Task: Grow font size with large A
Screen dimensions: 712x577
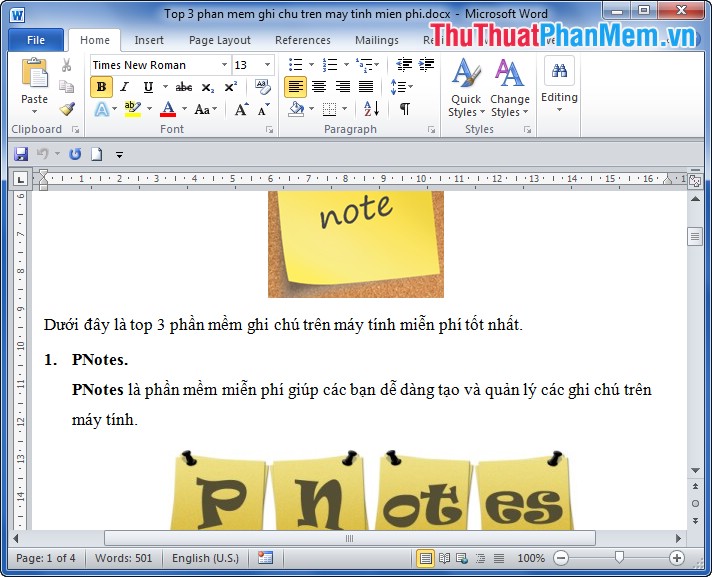Action: coord(241,109)
